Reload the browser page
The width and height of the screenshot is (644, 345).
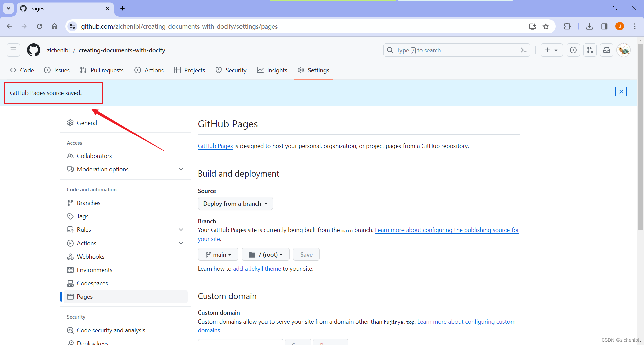pos(39,26)
